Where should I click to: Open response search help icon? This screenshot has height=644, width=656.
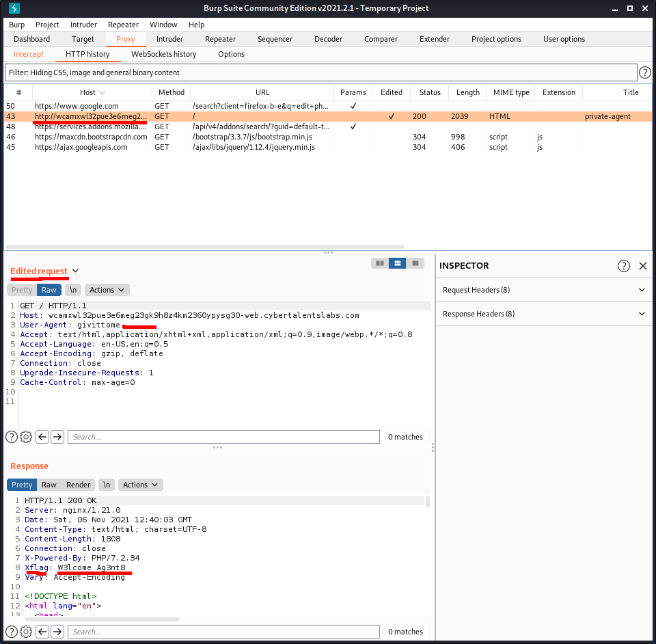(x=12, y=632)
